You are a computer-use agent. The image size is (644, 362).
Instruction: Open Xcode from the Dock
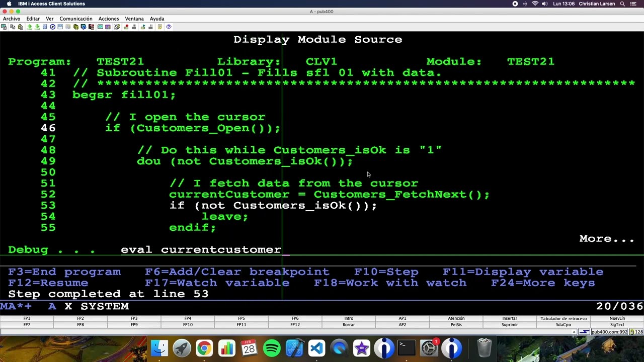click(294, 348)
